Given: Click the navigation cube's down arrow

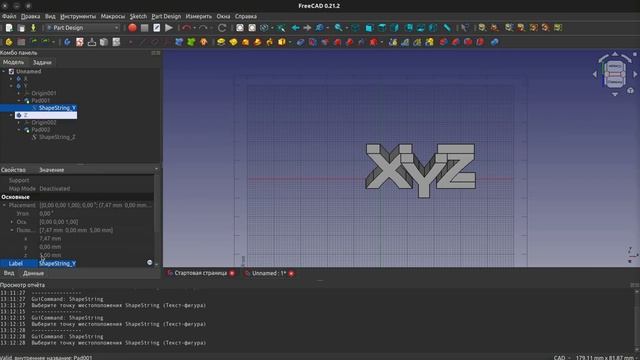Looking at the screenshot, I should pyautogui.click(x=615, y=94).
